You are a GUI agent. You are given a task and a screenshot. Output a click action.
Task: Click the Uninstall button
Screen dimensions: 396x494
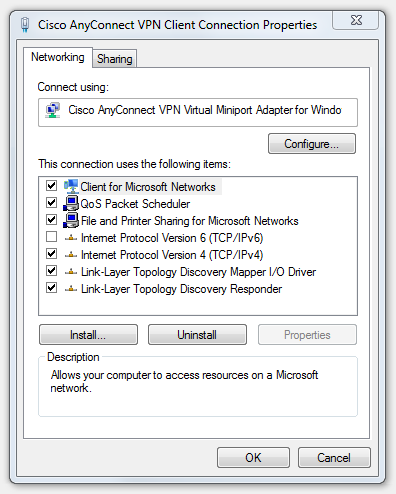197,335
